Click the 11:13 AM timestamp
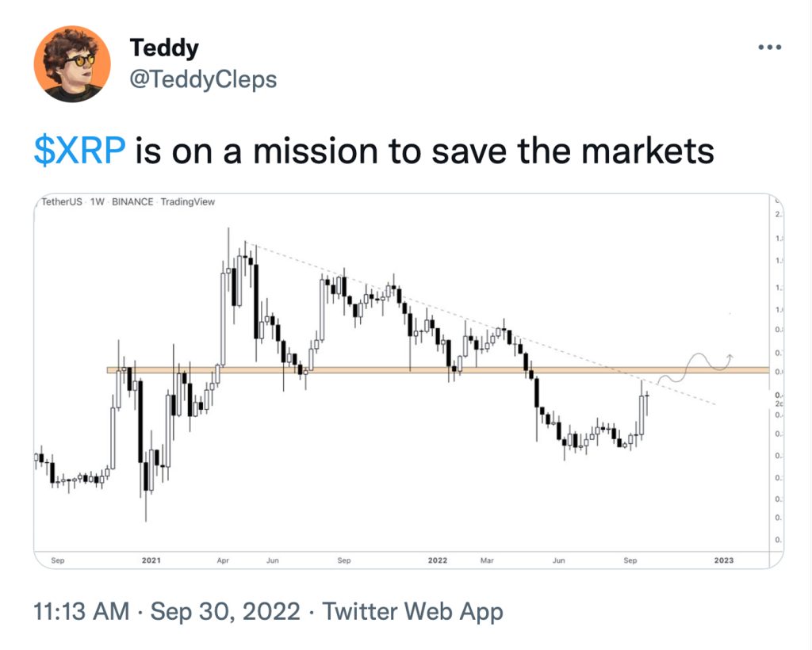Image resolution: width=812 pixels, height=650 pixels. pos(80,612)
